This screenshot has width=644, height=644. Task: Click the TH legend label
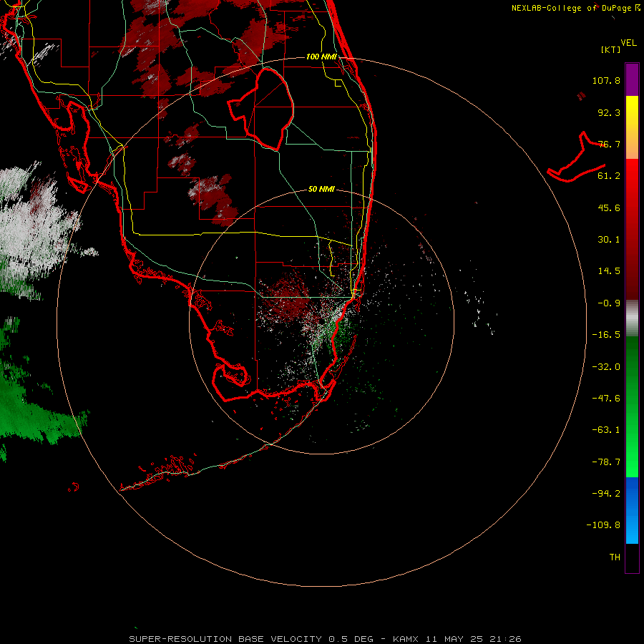[615, 557]
